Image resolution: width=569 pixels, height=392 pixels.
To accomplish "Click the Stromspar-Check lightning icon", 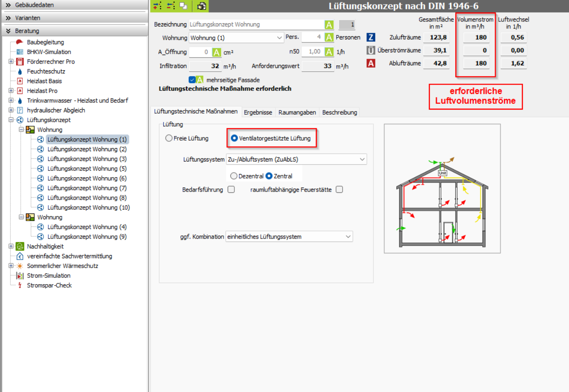I will [19, 285].
